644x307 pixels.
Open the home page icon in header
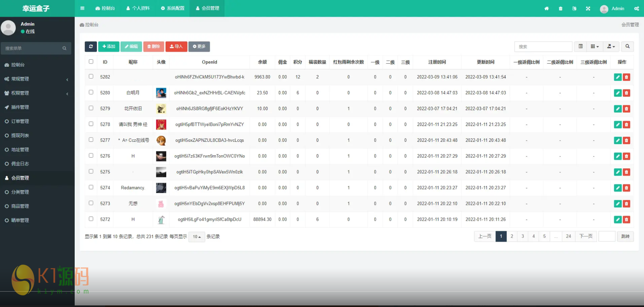click(x=546, y=8)
